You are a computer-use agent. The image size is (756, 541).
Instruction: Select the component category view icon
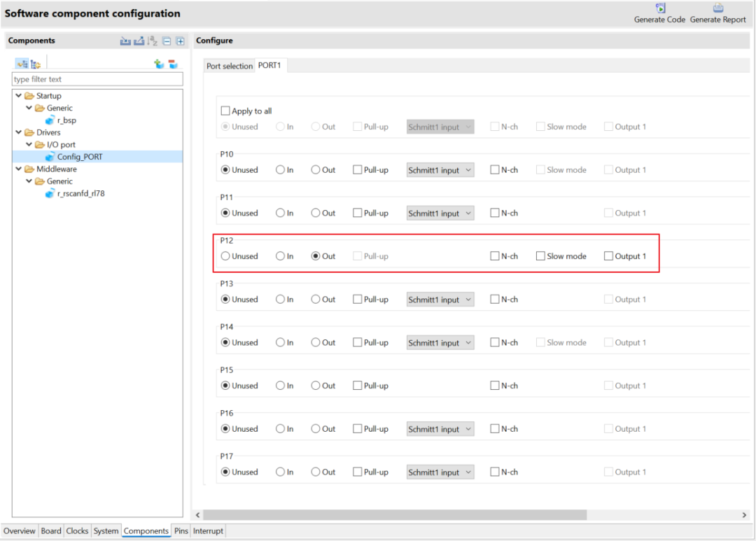point(22,64)
